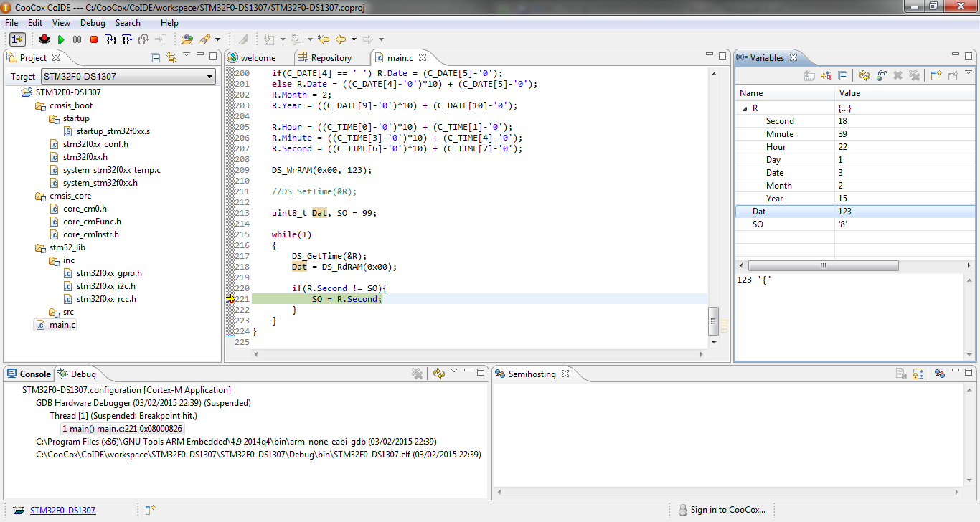Toggle Scroll Lock in Semihosting panel
The height and width of the screenshot is (522, 980).
pyautogui.click(x=918, y=374)
